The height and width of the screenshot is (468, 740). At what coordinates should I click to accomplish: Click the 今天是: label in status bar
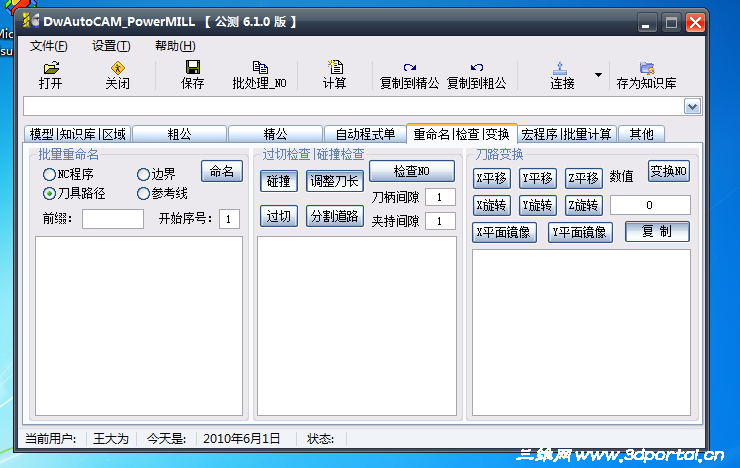click(166, 439)
